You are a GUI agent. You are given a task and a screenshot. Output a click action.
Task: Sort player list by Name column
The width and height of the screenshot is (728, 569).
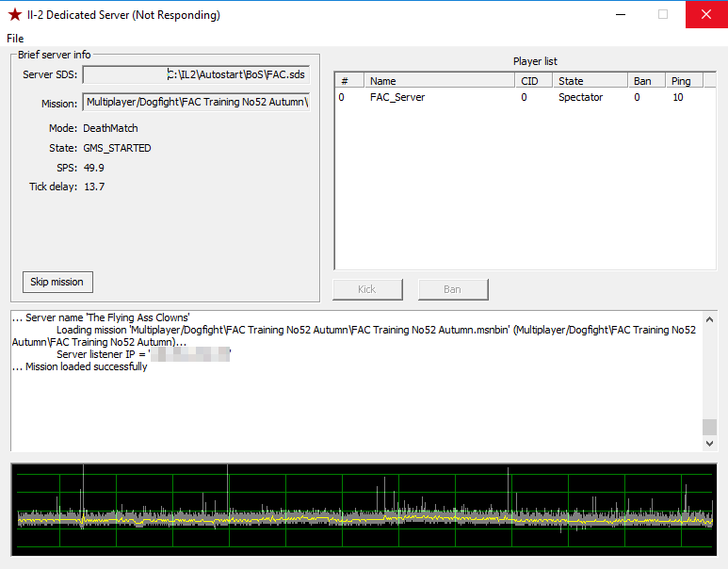pyautogui.click(x=440, y=81)
